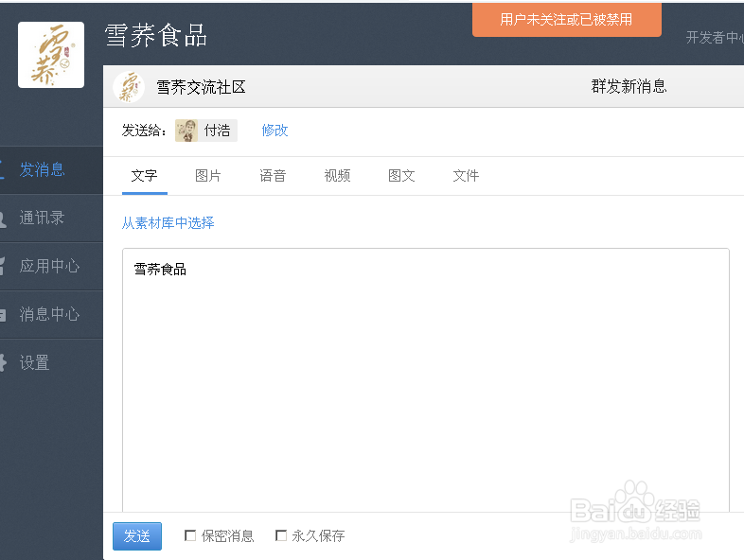Enable the 保密消息 checkbox

pyautogui.click(x=190, y=535)
